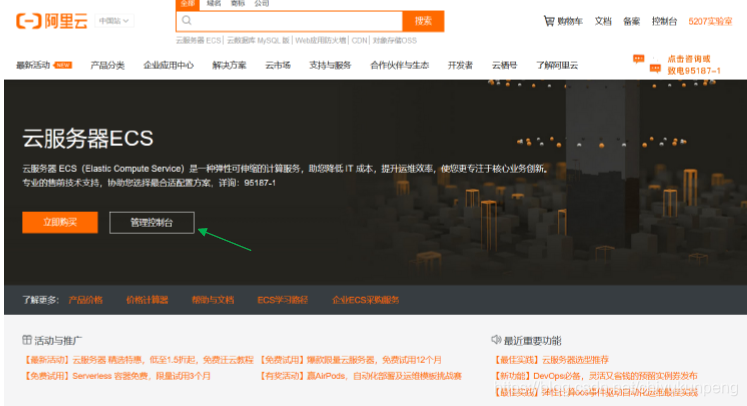
Task: Open 【最新活动】云服务器 精选特惠 link
Action: 138,360
